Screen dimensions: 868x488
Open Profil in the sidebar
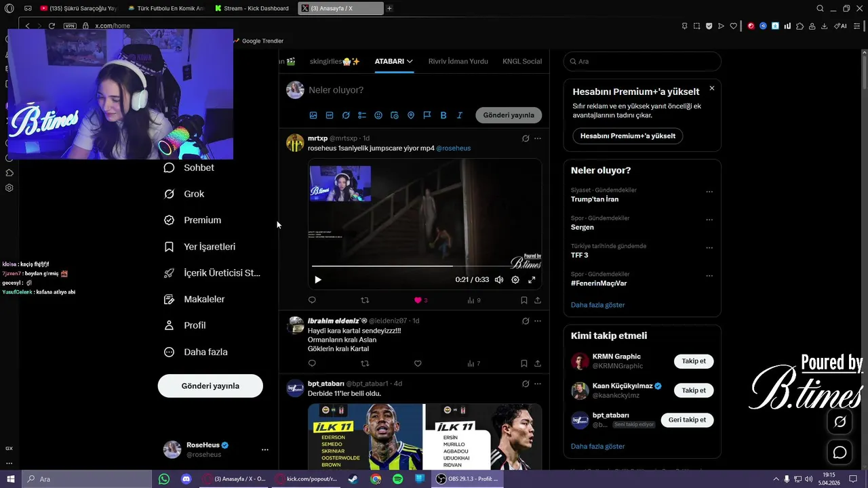185,325
